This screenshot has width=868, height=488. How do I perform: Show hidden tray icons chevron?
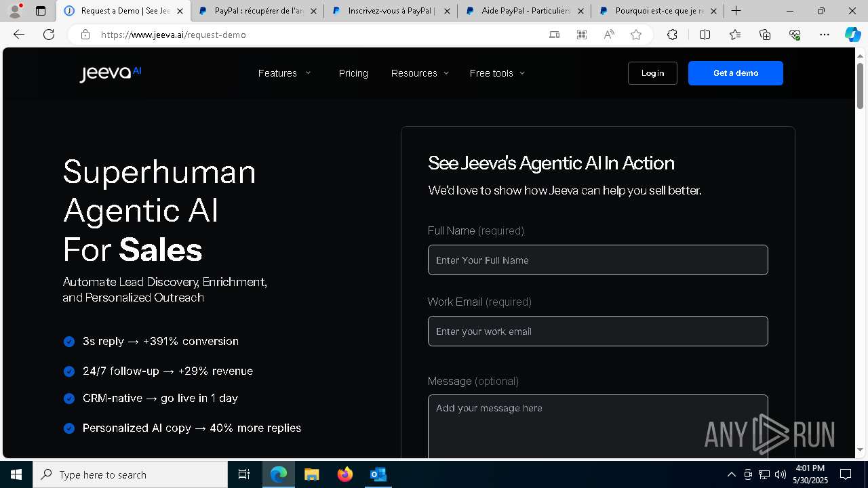731,474
